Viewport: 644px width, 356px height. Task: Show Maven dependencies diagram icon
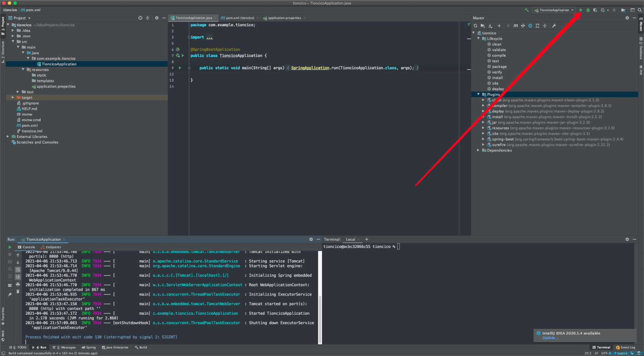tap(537, 25)
